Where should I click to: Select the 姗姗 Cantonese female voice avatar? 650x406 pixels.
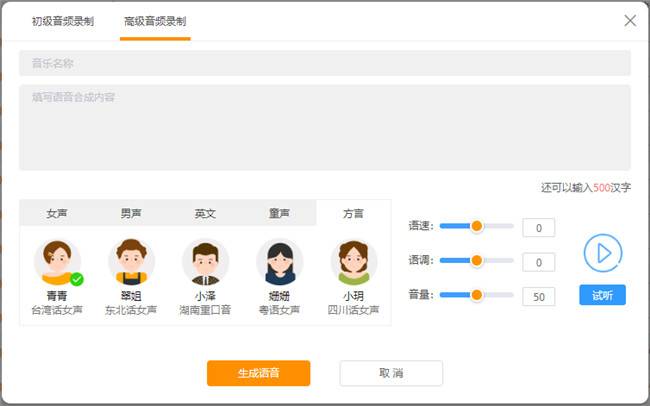coord(279,262)
